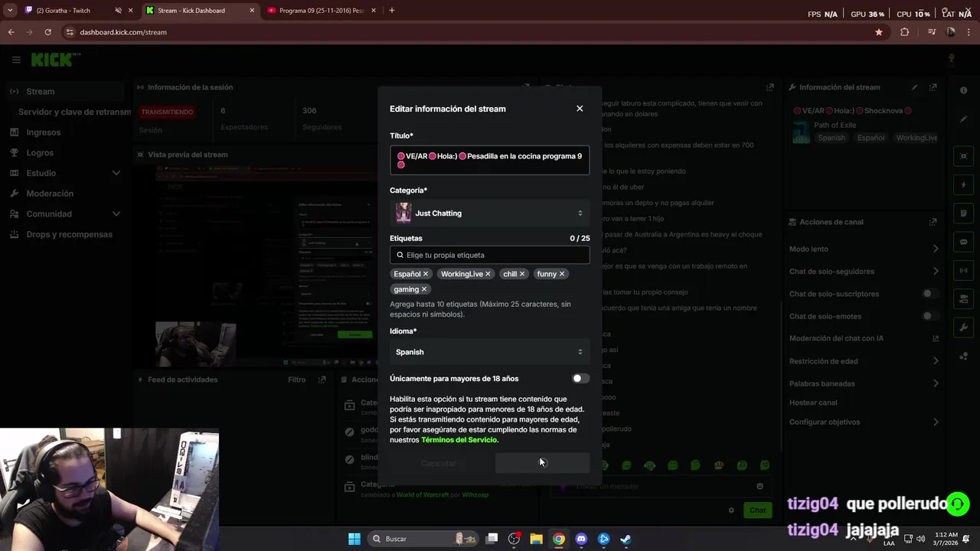Screen dimensions: 980x551
Task: Click the info icon in right rail
Action: [964, 90]
